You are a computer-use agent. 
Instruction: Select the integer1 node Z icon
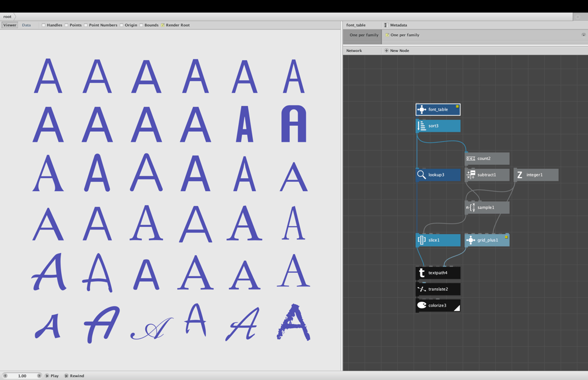(520, 175)
